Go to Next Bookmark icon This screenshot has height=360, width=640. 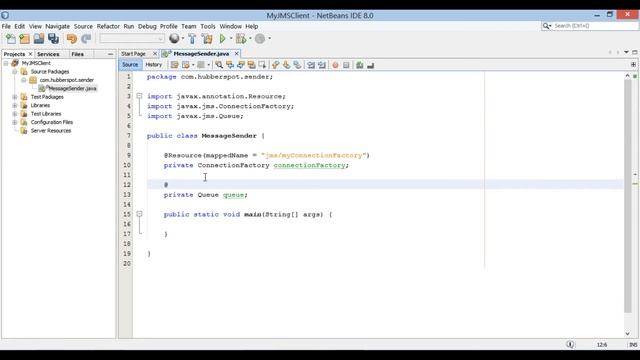286,65
